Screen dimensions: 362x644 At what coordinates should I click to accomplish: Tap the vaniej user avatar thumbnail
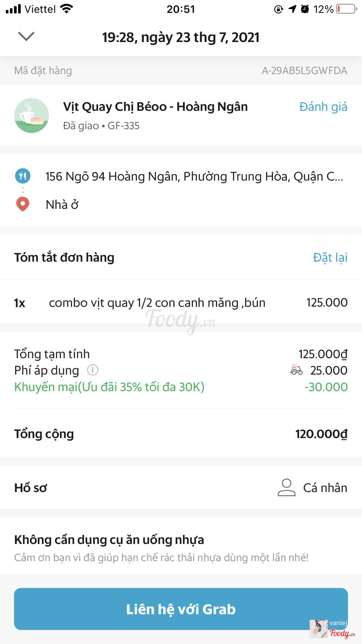[x=318, y=629]
